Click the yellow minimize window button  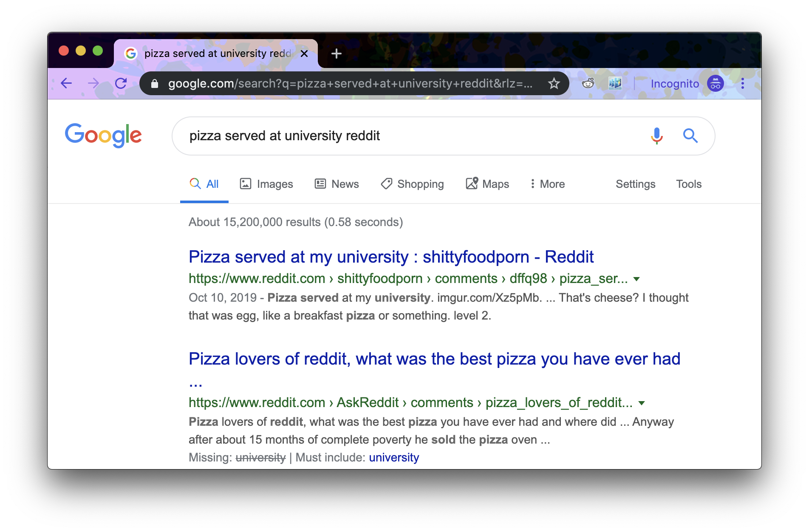81,51
